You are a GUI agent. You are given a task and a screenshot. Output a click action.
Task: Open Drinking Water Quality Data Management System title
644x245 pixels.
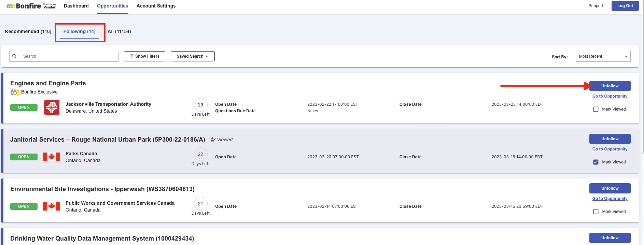pos(102,239)
